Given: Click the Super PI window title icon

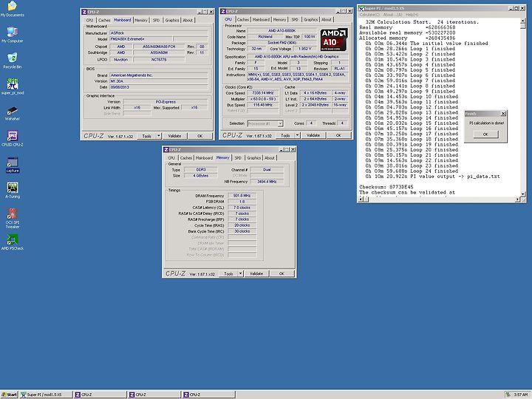Looking at the screenshot, I should pyautogui.click(x=361, y=8).
